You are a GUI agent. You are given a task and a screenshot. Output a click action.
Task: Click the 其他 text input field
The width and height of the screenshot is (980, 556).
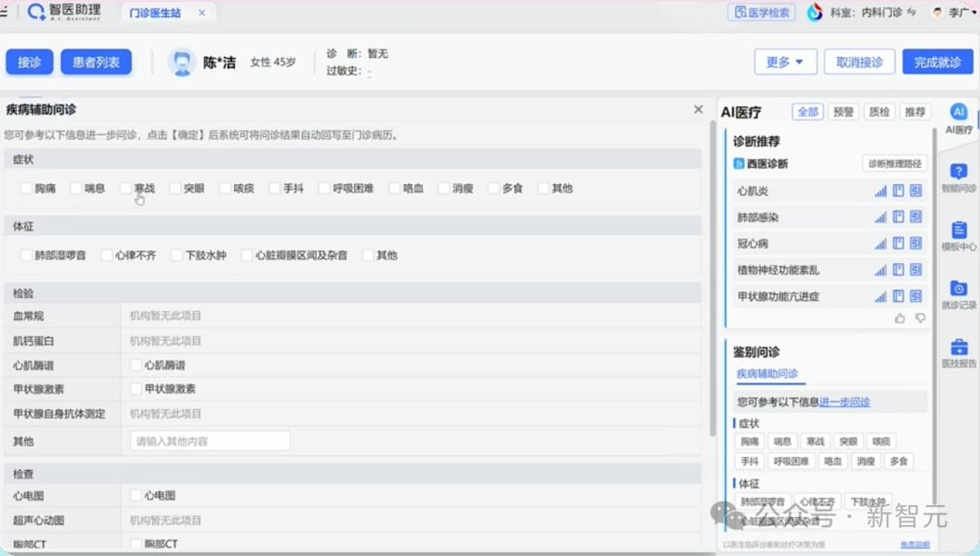(x=210, y=441)
